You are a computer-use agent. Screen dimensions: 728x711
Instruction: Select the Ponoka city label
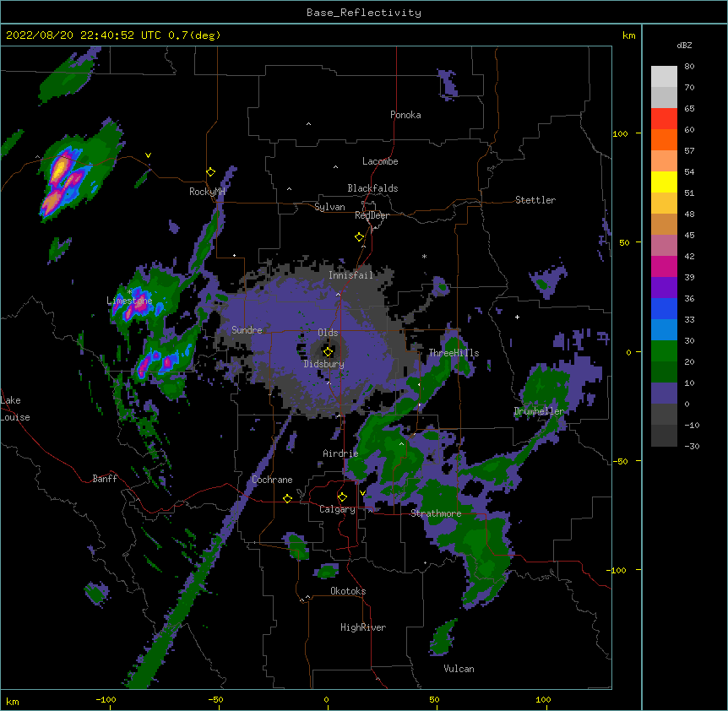pos(405,115)
